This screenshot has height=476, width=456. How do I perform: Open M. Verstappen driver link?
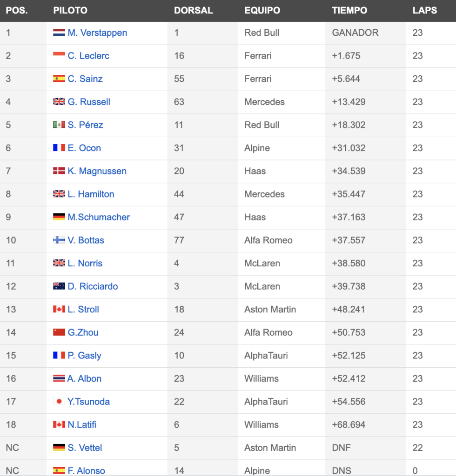pos(97,33)
